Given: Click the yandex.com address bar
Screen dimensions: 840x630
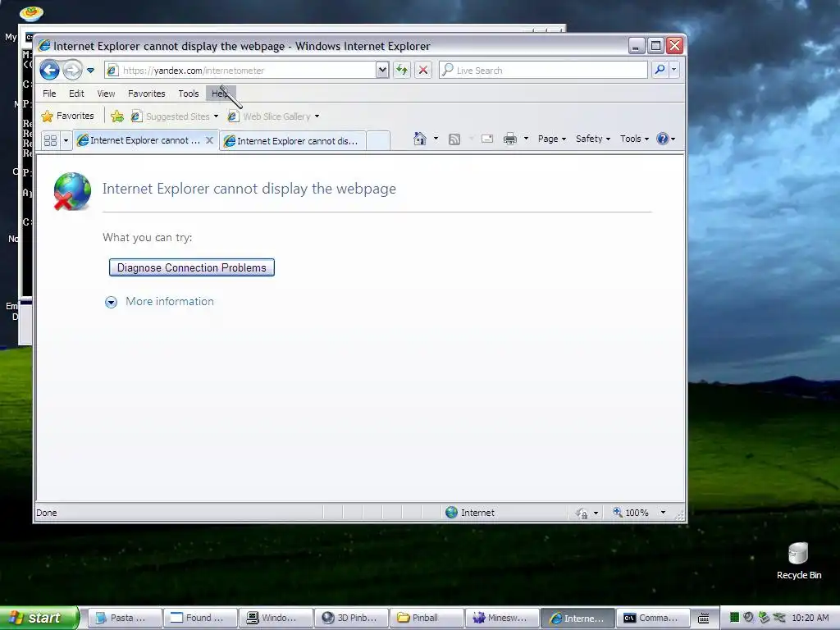Looking at the screenshot, I should point(240,71).
